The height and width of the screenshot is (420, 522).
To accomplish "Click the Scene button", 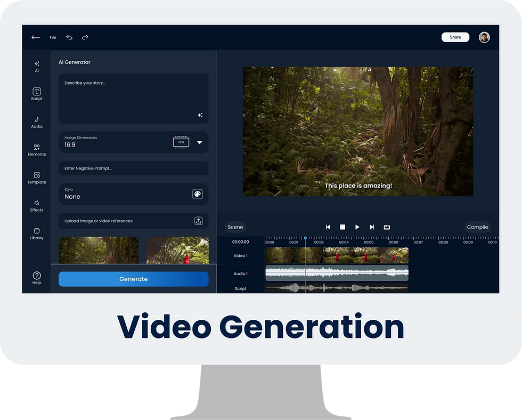I will 235,227.
